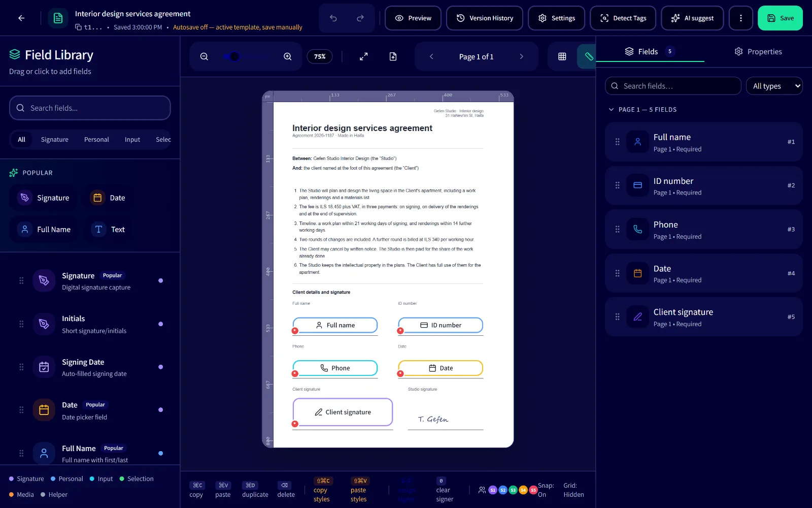812x508 pixels.
Task: Click the redo arrow icon
Action: pos(360,18)
